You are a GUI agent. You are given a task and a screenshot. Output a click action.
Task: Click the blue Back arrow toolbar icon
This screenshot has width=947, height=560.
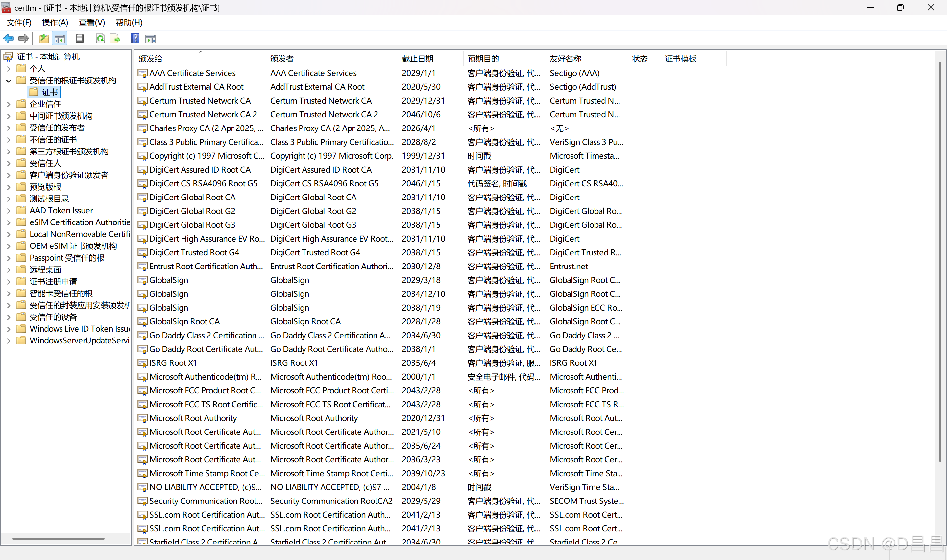(x=8, y=38)
